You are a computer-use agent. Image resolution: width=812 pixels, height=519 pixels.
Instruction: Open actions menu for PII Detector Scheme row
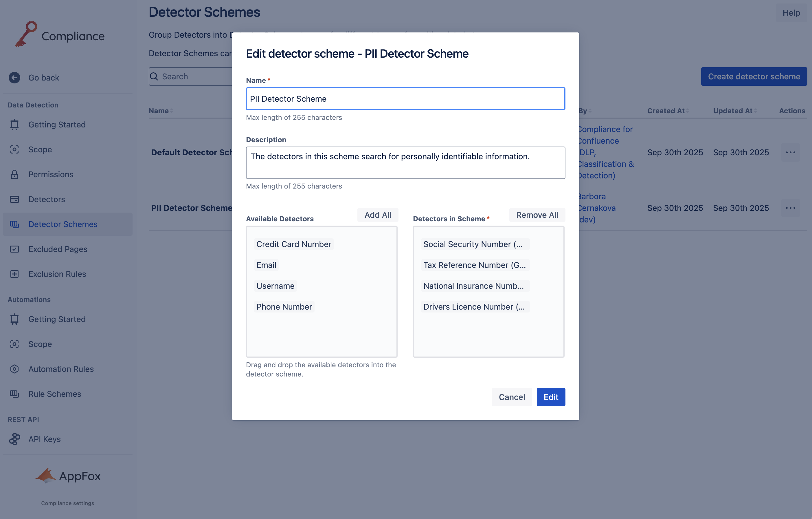click(790, 208)
